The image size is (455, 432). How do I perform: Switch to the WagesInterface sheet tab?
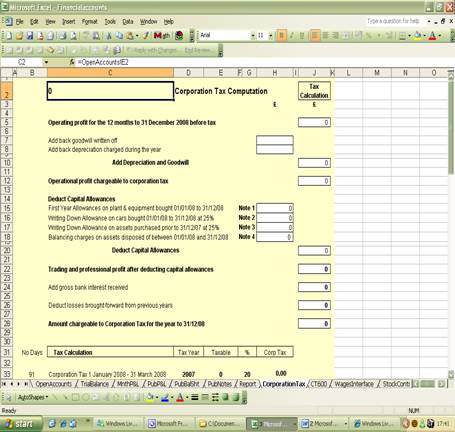(354, 384)
